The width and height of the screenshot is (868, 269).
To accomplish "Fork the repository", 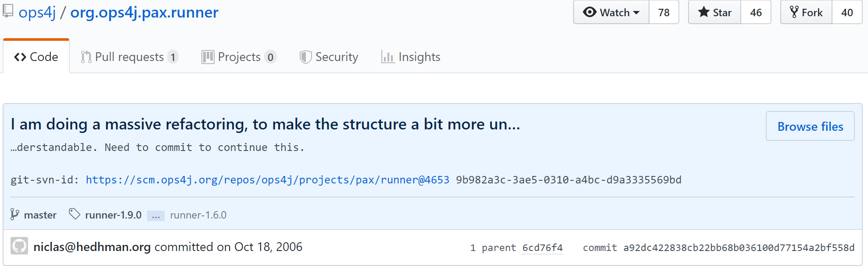I will coord(806,12).
